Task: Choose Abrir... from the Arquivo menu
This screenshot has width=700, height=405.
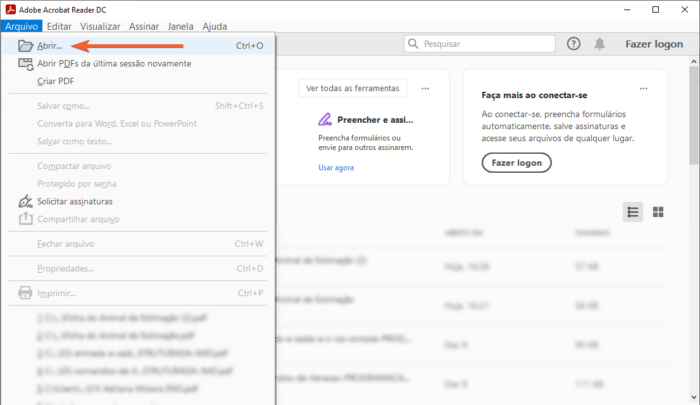Action: coord(138,46)
